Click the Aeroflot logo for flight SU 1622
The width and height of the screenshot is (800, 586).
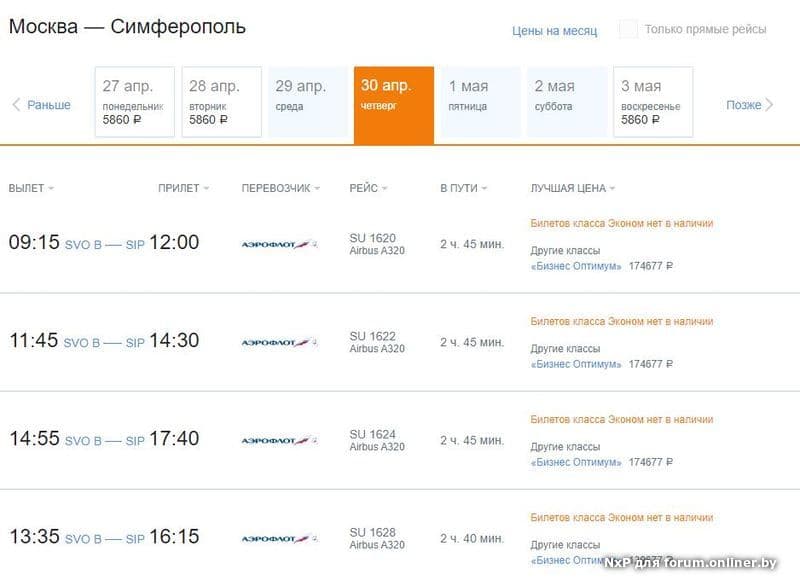point(279,342)
